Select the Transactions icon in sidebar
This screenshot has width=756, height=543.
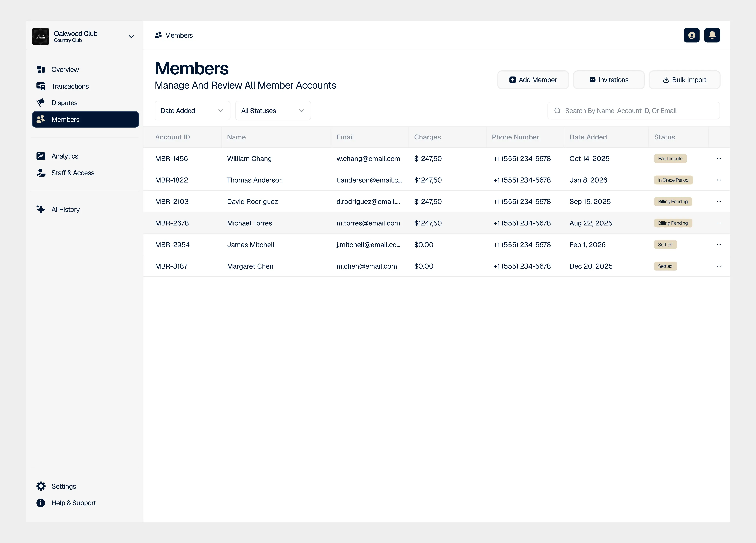click(x=41, y=86)
